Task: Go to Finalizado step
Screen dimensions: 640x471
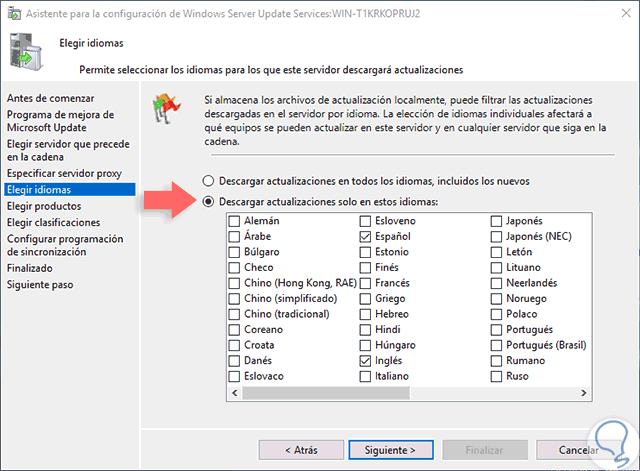Action: pos(29,268)
